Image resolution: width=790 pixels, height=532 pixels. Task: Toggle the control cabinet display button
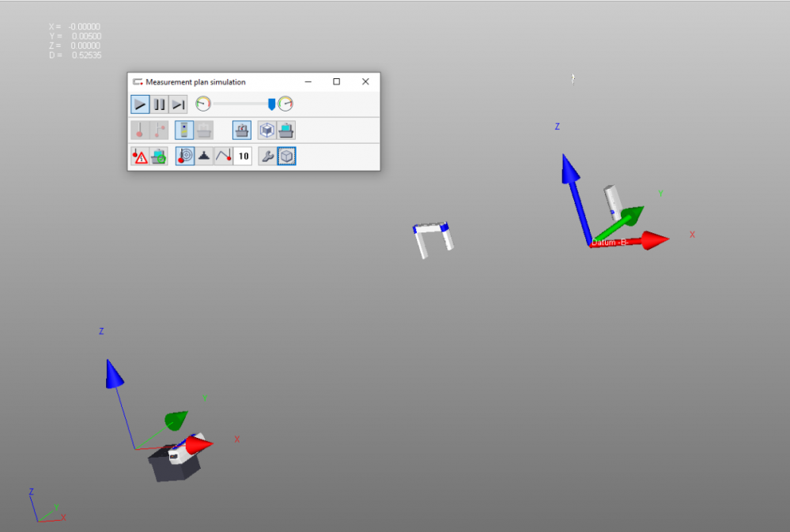click(x=184, y=130)
